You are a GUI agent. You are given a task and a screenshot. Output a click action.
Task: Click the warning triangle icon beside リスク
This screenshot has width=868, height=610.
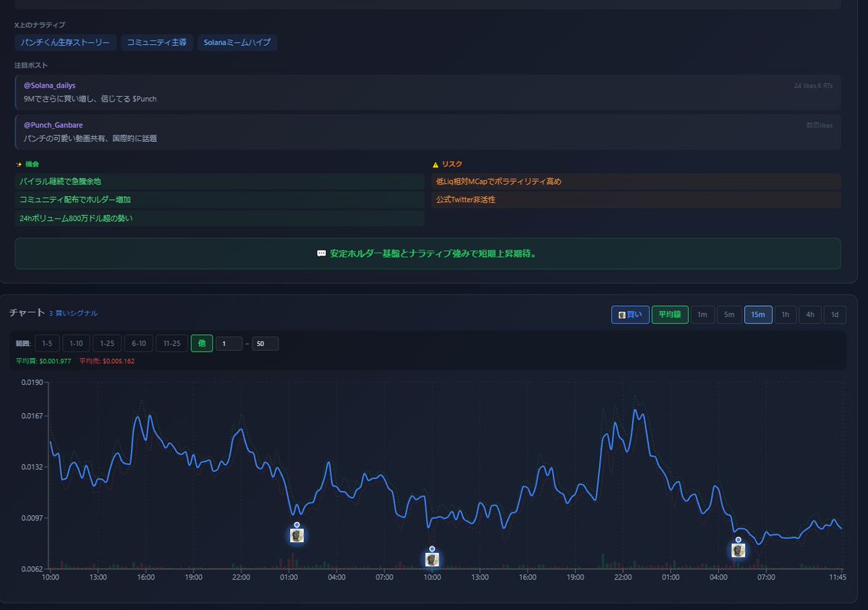tap(435, 164)
